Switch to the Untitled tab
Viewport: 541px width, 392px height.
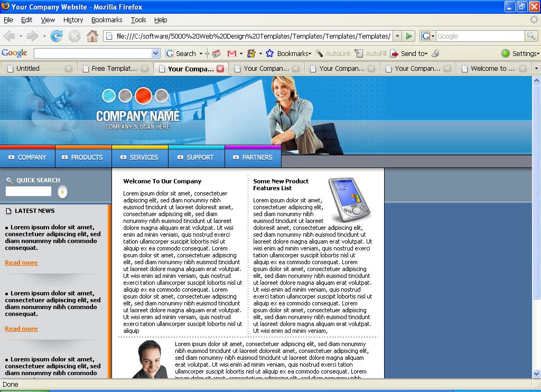click(38, 69)
